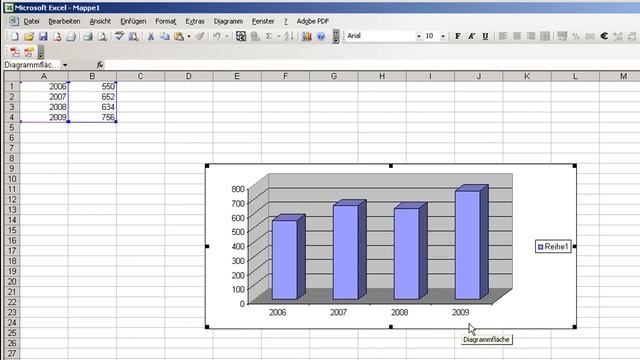Open the Arial font name dropdown

(418, 36)
